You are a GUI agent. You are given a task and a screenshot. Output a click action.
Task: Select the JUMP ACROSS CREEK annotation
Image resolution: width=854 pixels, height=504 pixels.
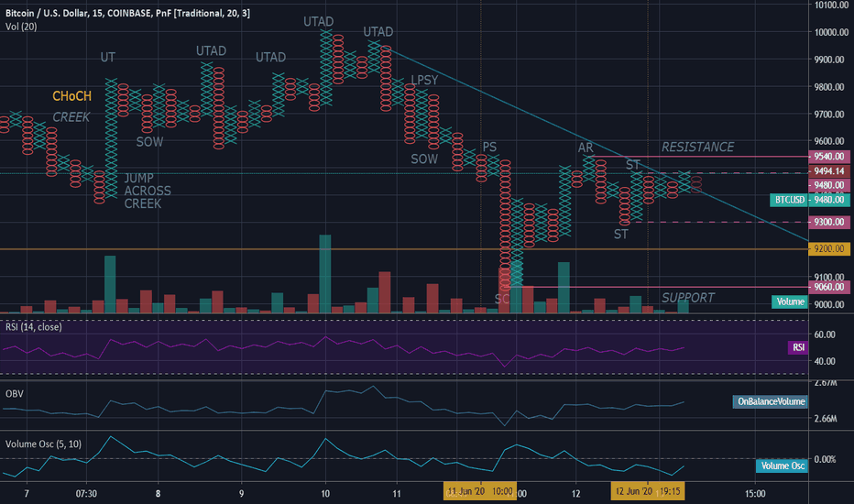tap(148, 191)
